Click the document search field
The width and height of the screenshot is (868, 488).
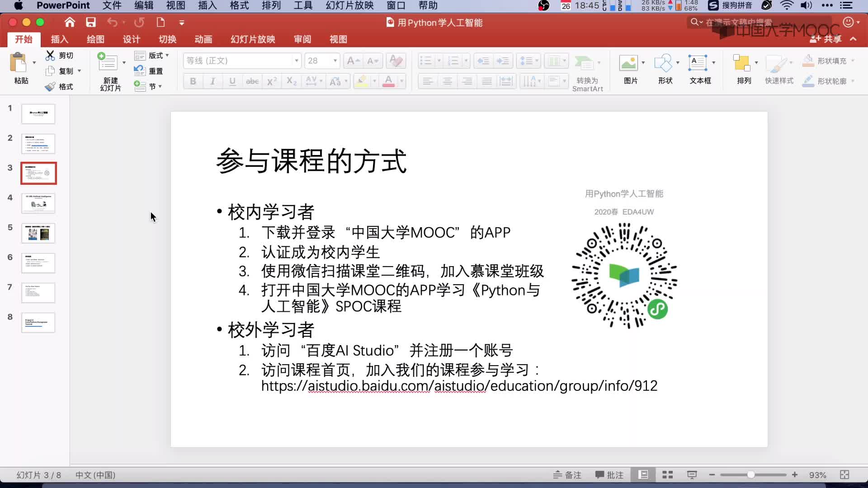(759, 22)
